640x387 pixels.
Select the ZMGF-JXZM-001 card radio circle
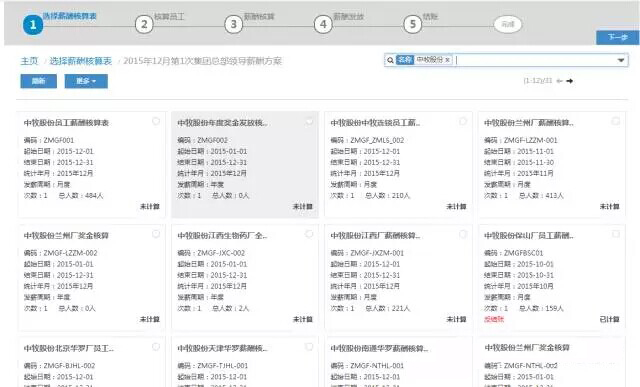click(462, 234)
